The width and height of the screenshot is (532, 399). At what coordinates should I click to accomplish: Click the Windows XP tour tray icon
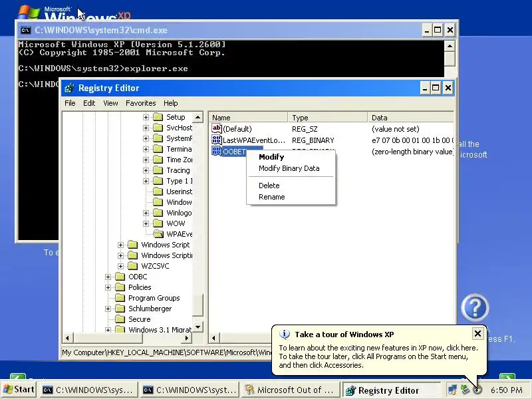coord(477,390)
